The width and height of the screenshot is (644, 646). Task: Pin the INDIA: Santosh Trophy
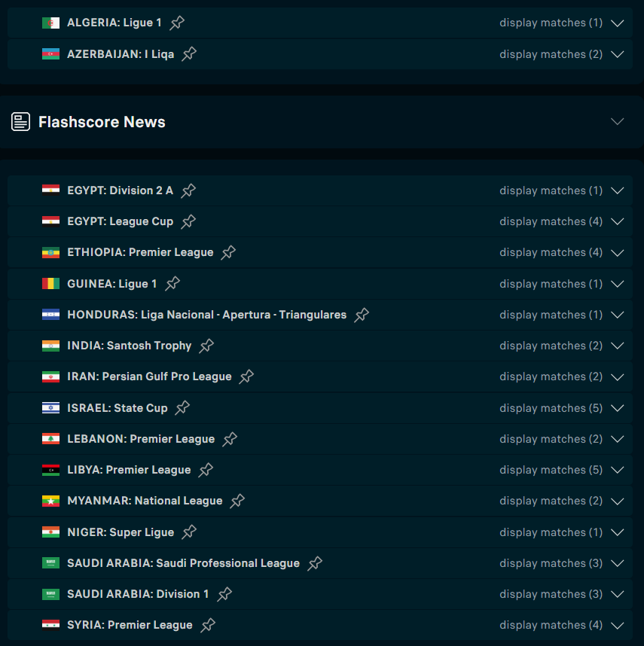point(206,346)
